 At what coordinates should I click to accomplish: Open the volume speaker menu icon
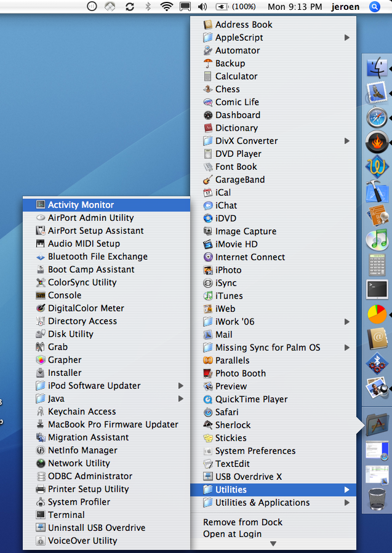pos(202,6)
